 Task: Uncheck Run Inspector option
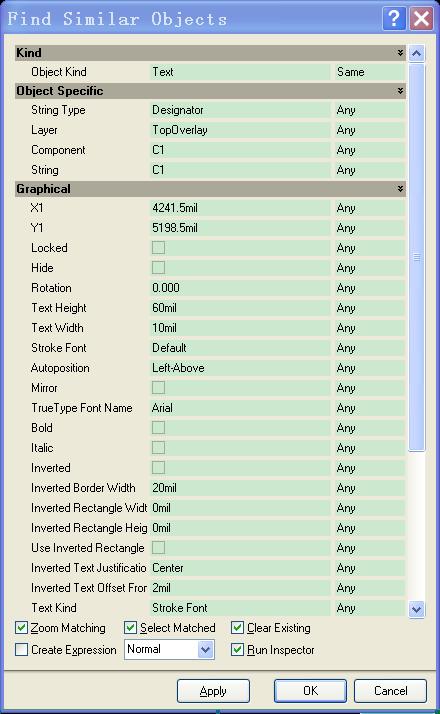(x=237, y=650)
